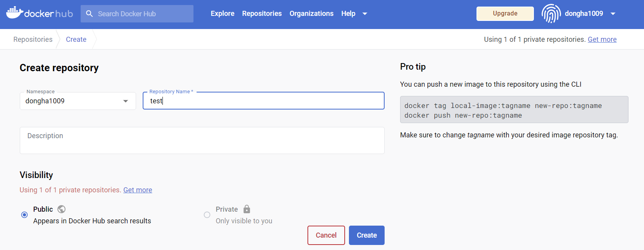Viewport: 644px width, 250px height.
Task: Click the search magnifier icon
Action: click(90, 14)
